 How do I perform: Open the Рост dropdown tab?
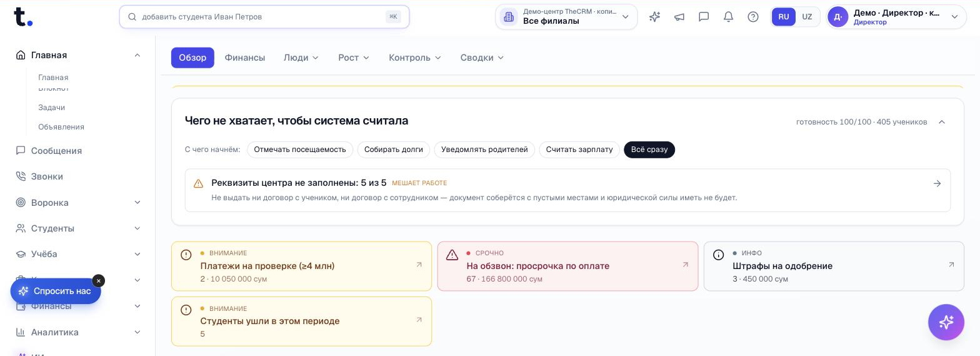pyautogui.click(x=354, y=58)
